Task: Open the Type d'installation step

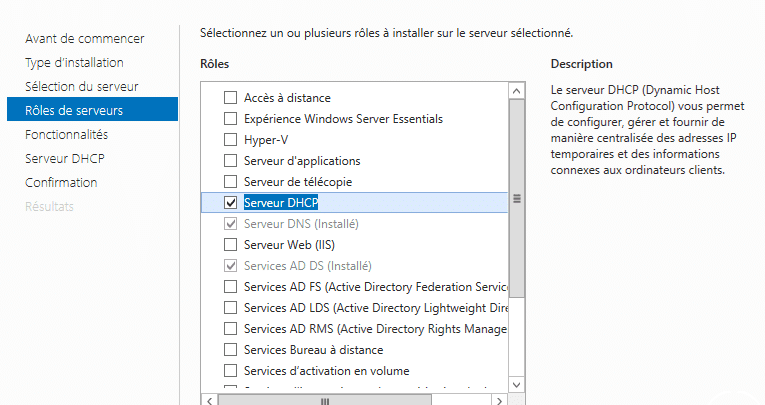Action: tap(74, 62)
